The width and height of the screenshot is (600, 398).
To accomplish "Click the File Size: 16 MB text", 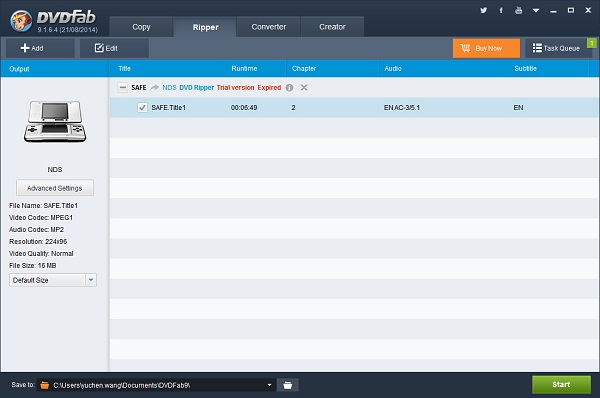I will coord(33,265).
